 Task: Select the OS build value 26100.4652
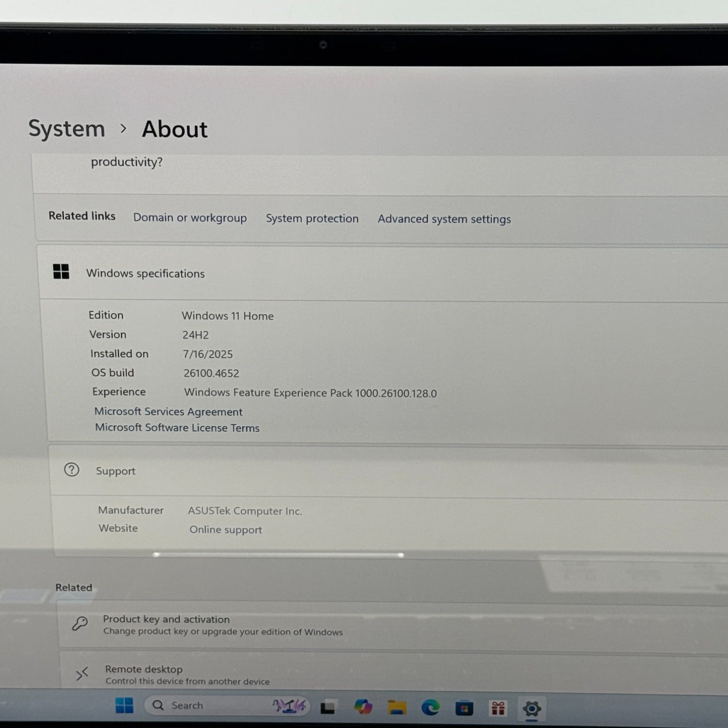pos(211,373)
